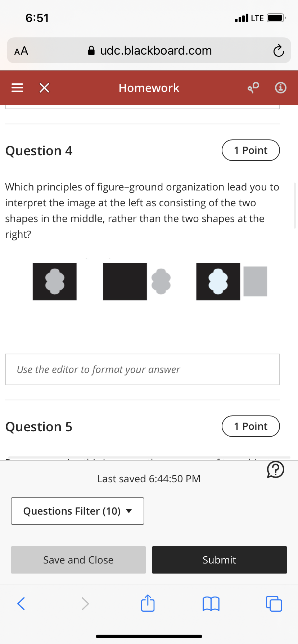The width and height of the screenshot is (298, 644).
Task: Select the Homework title in the header
Action: point(149,87)
